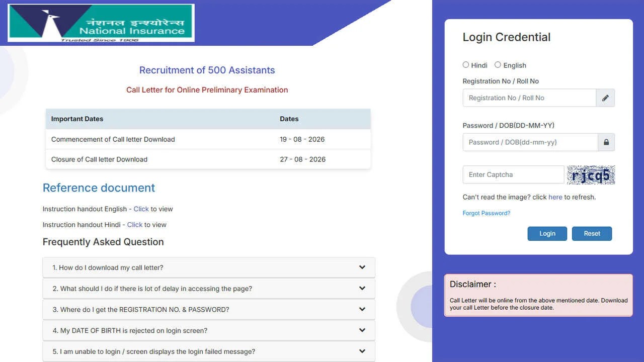
Task: Click the 'Login Credential' heading
Action: (507, 37)
